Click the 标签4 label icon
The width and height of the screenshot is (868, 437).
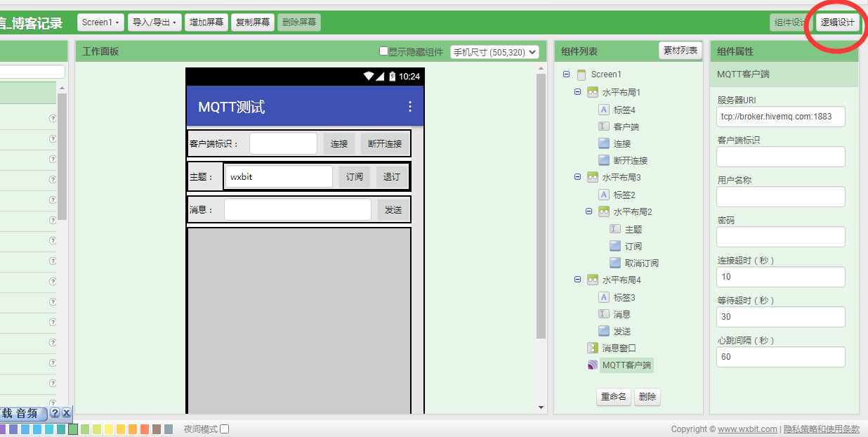604,110
